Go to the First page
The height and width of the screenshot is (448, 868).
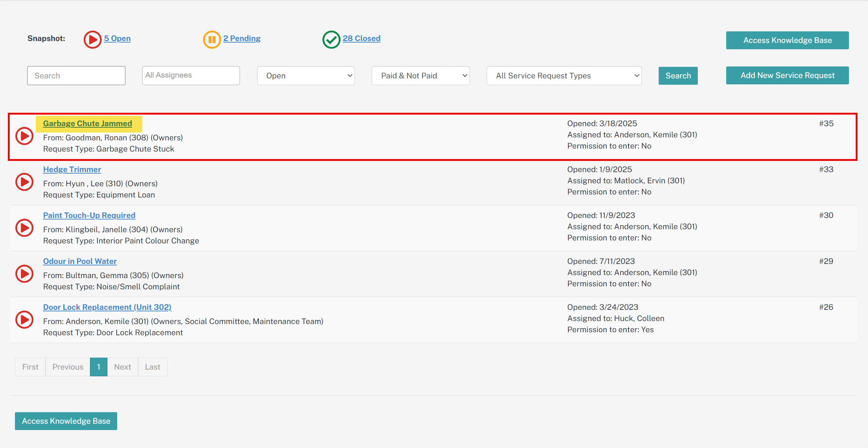point(30,367)
